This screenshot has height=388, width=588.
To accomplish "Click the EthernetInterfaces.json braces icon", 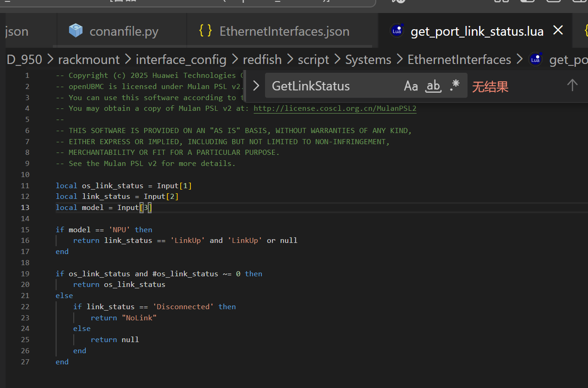I will coord(205,31).
